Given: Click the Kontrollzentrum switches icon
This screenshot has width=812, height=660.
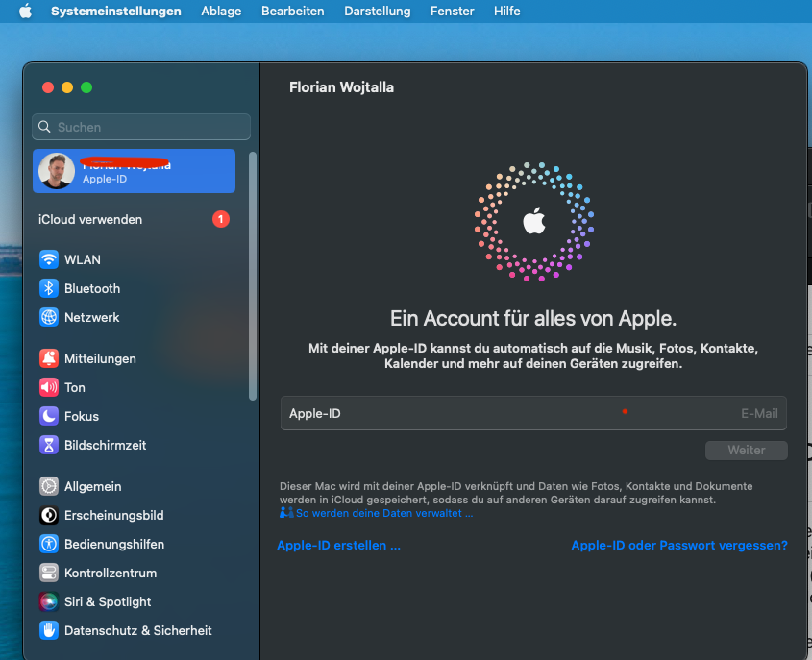Looking at the screenshot, I should (49, 573).
